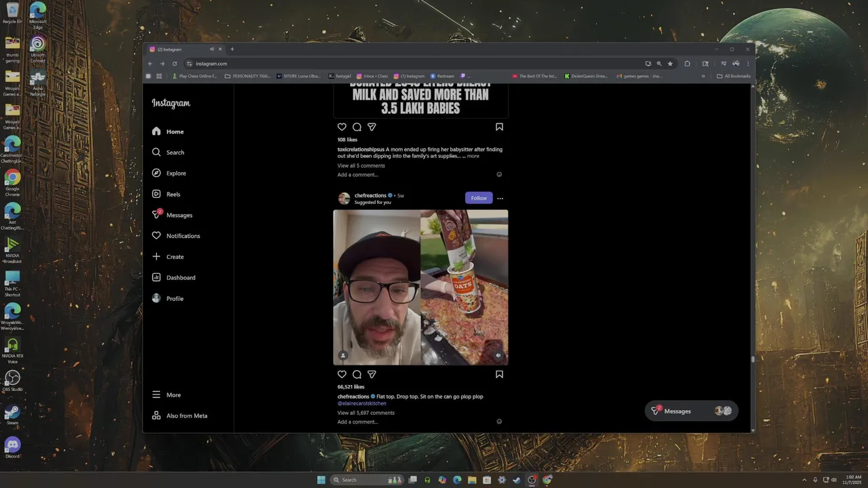The width and height of the screenshot is (868, 488).
Task: Open comments on chefreactions post
Action: 357,374
